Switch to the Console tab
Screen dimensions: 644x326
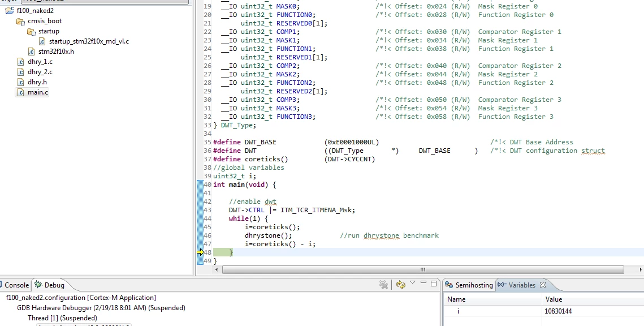coord(13,285)
